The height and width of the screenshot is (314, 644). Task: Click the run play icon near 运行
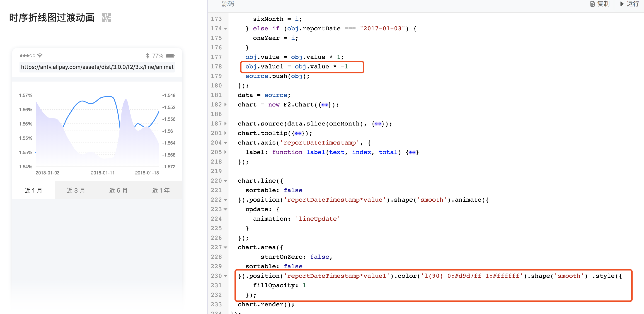click(x=622, y=4)
